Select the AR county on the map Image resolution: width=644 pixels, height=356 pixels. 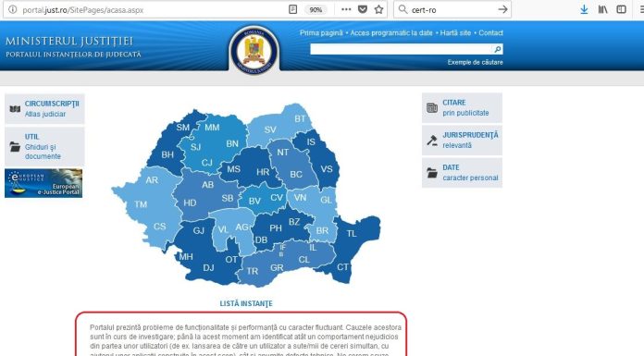[x=152, y=179]
